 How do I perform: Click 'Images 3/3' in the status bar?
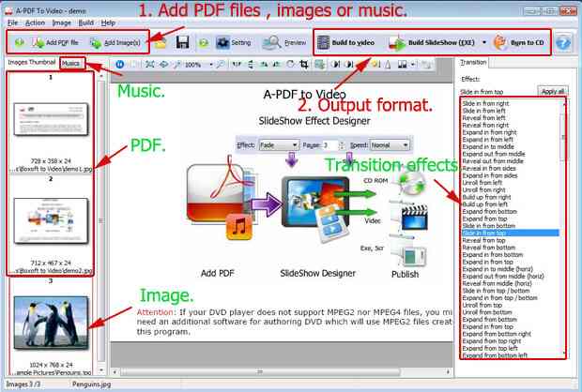(23, 384)
